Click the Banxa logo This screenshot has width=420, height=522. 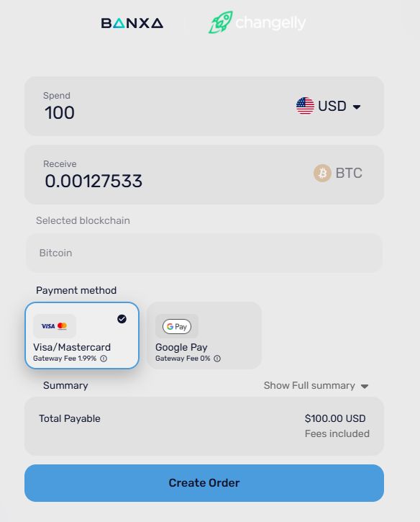pos(132,23)
